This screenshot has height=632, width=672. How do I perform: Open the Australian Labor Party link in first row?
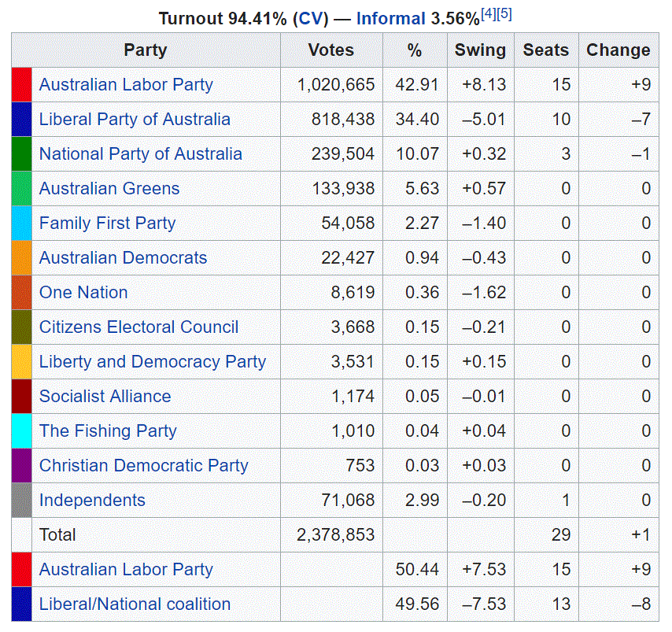(126, 85)
